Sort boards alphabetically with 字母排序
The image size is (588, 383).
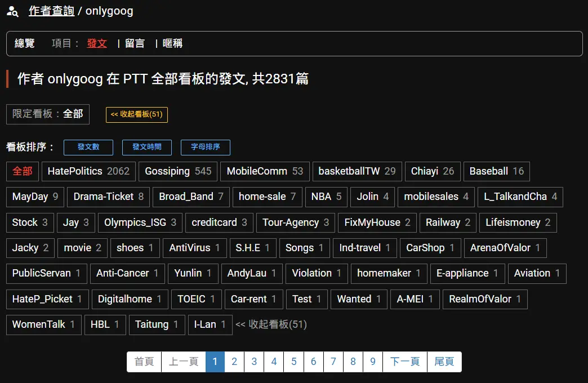206,147
